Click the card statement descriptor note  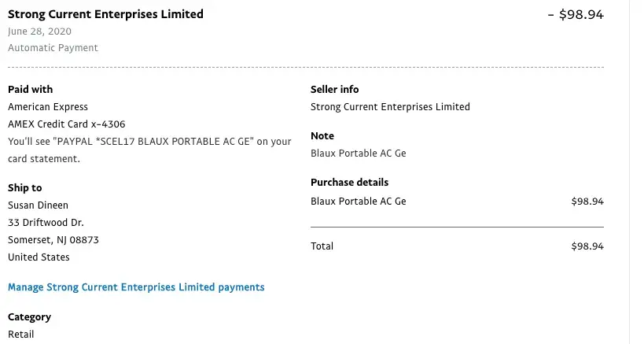[x=149, y=142]
